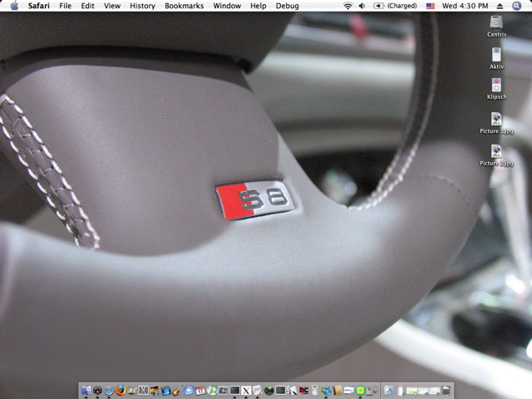The height and width of the screenshot is (399, 532).
Task: Click the gauge-dial icon in the Dock
Action: [x=97, y=391]
